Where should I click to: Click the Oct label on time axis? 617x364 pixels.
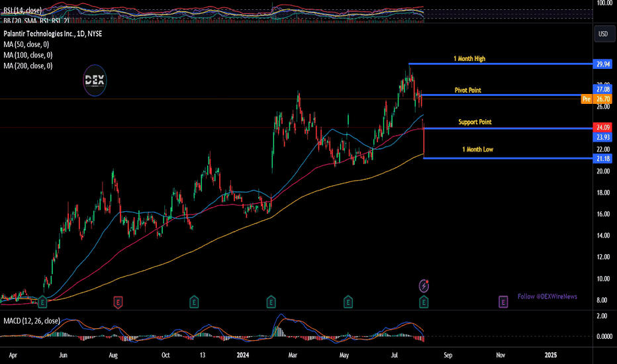pos(166,355)
